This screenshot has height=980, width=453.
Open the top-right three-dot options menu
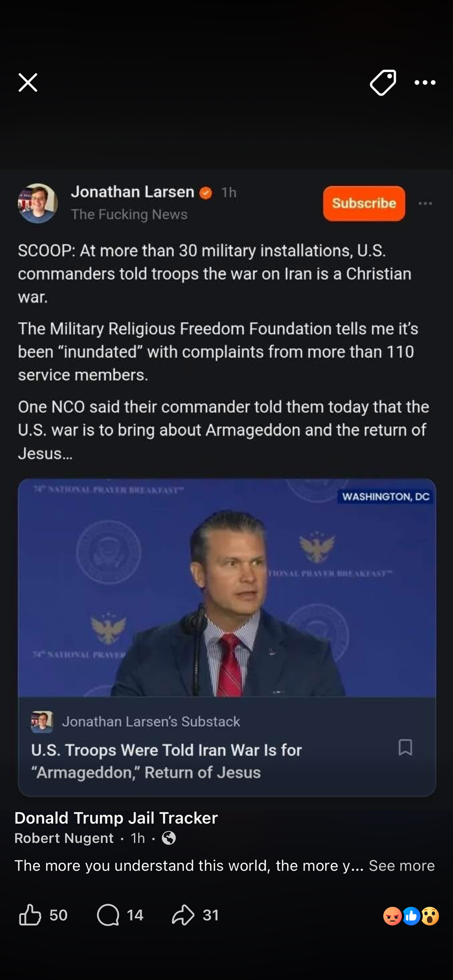coord(425,83)
